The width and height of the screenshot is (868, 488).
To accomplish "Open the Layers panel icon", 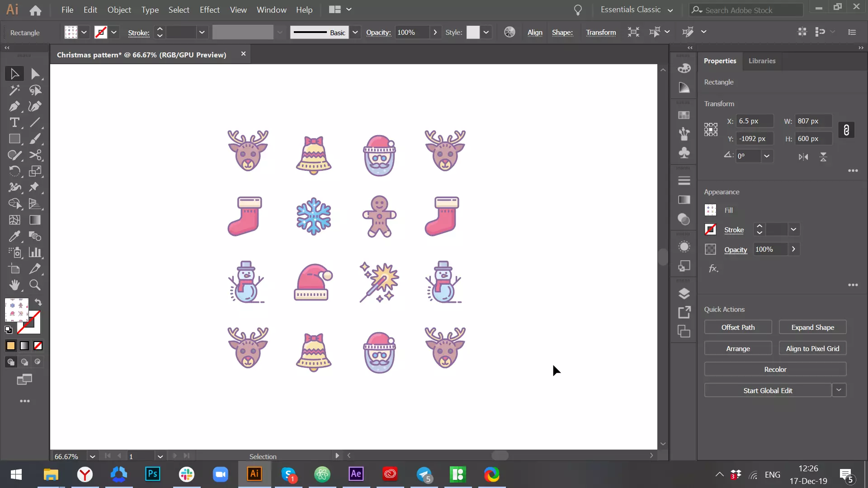I will [x=684, y=294].
